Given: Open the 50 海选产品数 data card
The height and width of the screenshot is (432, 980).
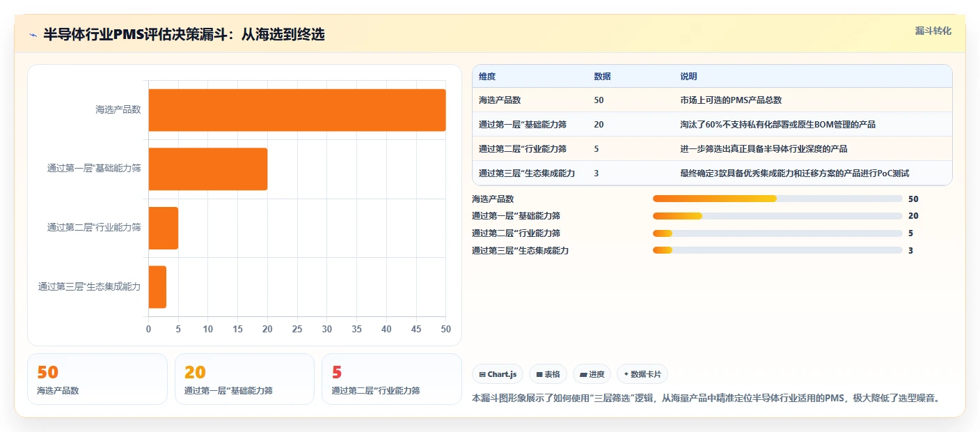Looking at the screenshot, I should pyautogui.click(x=97, y=379).
